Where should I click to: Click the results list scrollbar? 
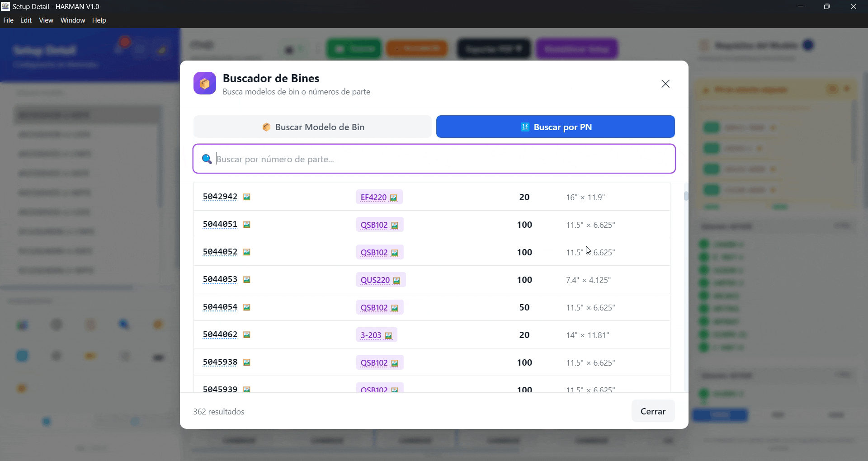686,196
